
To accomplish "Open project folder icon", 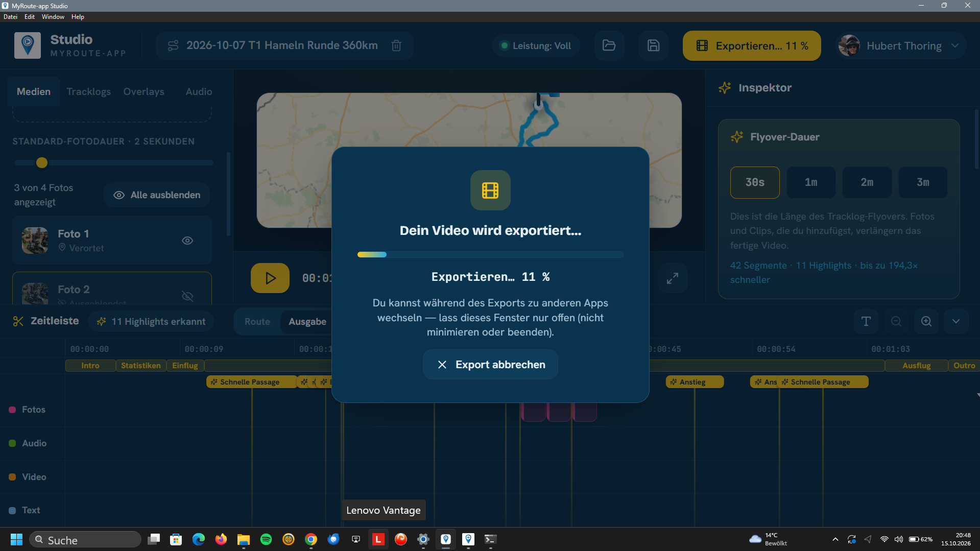I will pos(609,45).
